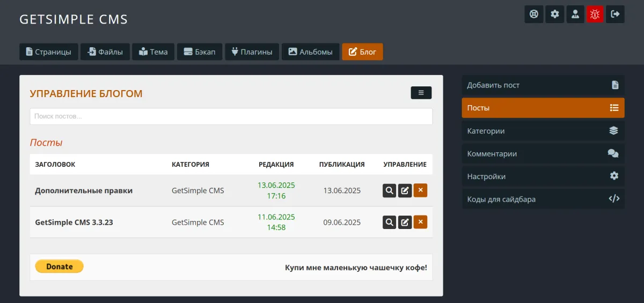
Task: Open the support lifebuoy icon in header
Action: (x=534, y=14)
